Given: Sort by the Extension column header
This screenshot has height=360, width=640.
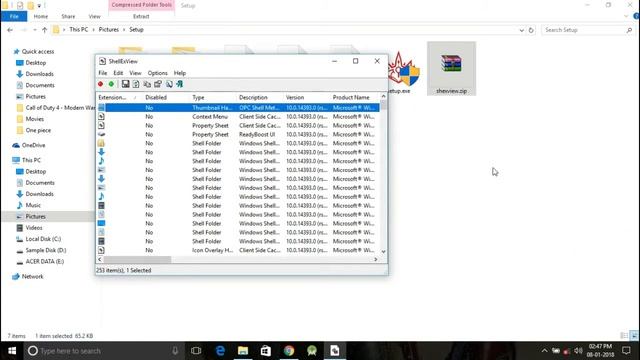Looking at the screenshot, I should click(120, 98).
